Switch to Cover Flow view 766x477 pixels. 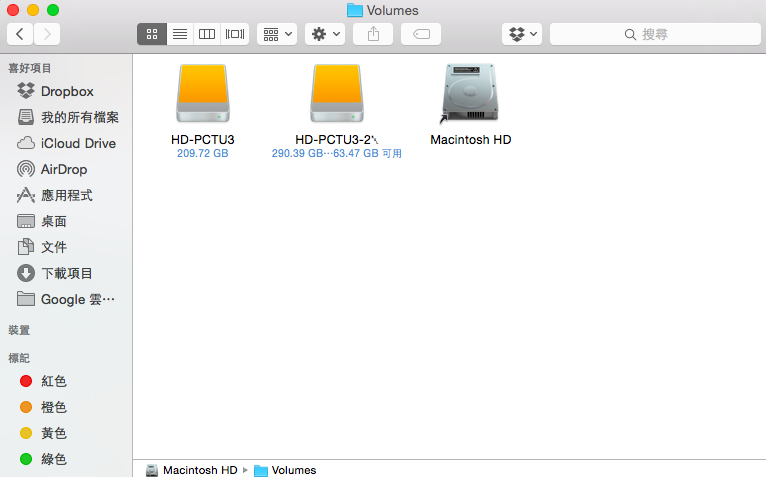click(x=234, y=34)
